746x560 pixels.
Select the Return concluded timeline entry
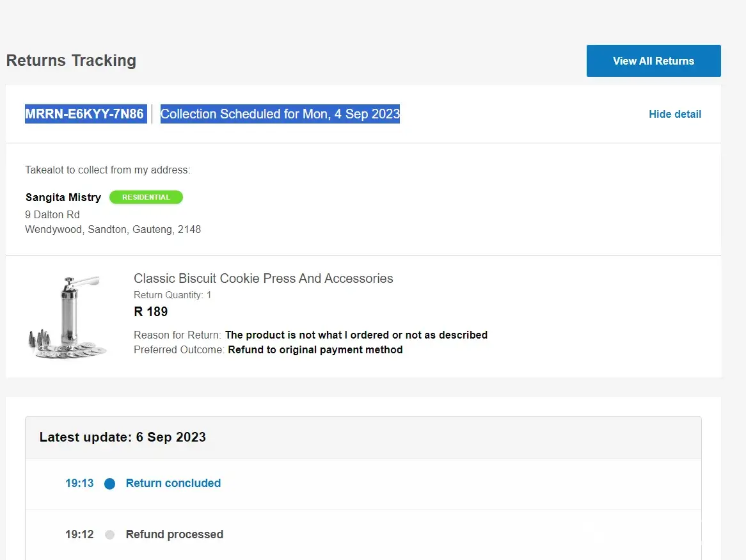click(173, 483)
